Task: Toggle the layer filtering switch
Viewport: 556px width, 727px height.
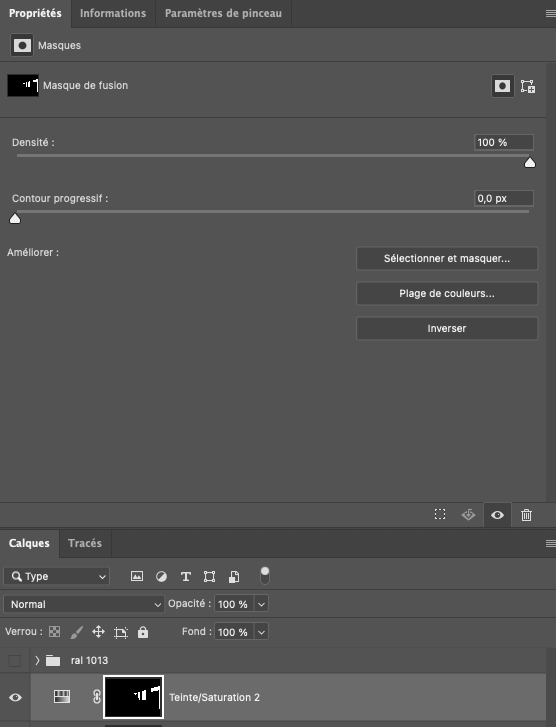Action: tap(265, 575)
